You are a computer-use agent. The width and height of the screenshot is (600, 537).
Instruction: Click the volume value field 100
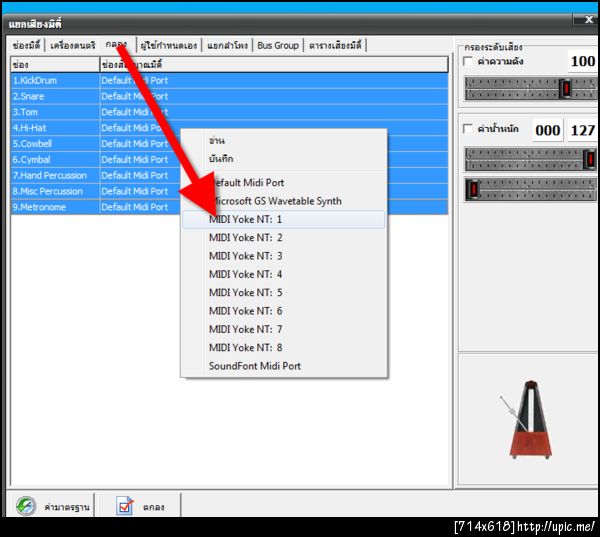coord(583,61)
